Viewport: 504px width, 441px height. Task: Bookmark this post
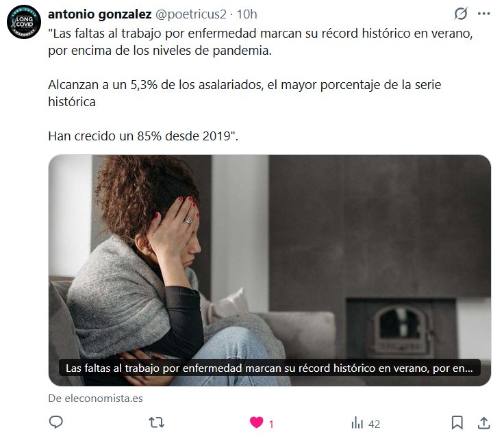pyautogui.click(x=457, y=423)
